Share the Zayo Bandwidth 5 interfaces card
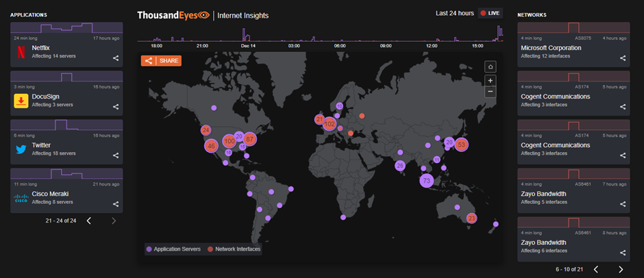 623,204
